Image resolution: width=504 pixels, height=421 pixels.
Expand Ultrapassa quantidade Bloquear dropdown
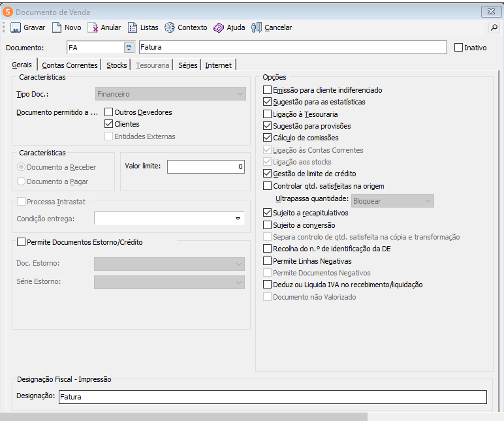[x=428, y=201]
